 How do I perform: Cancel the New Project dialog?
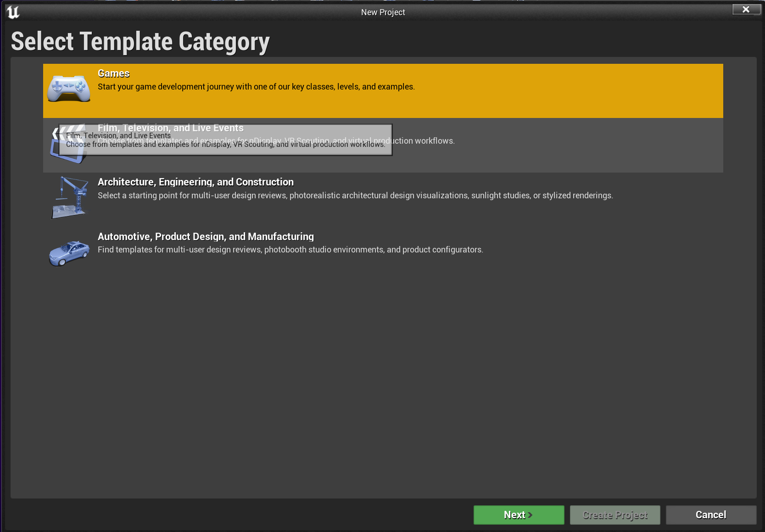[711, 515]
